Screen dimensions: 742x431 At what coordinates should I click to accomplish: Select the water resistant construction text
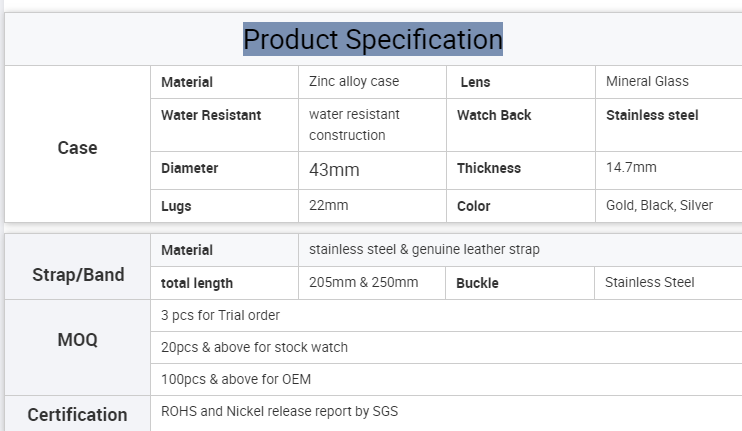(354, 125)
